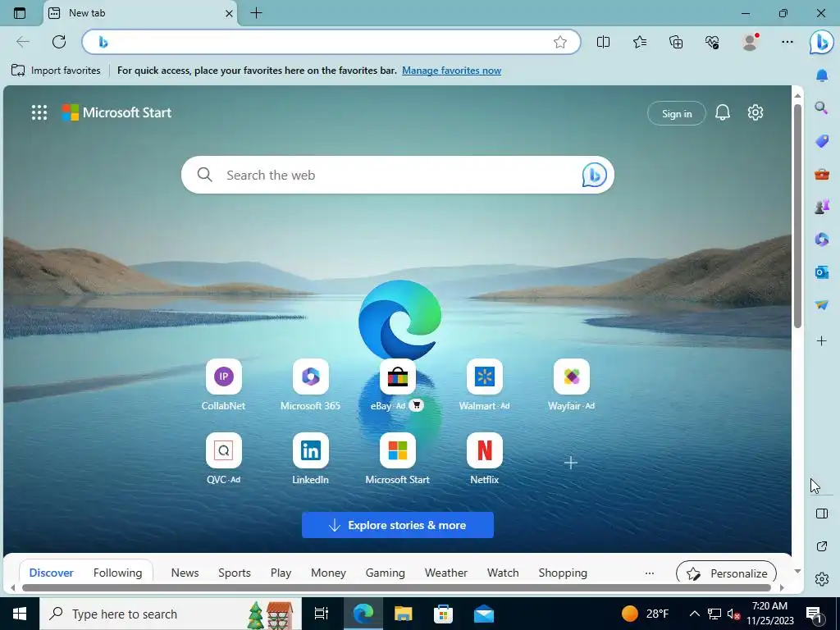
Task: Open a new tab with plus button
Action: coord(257,13)
